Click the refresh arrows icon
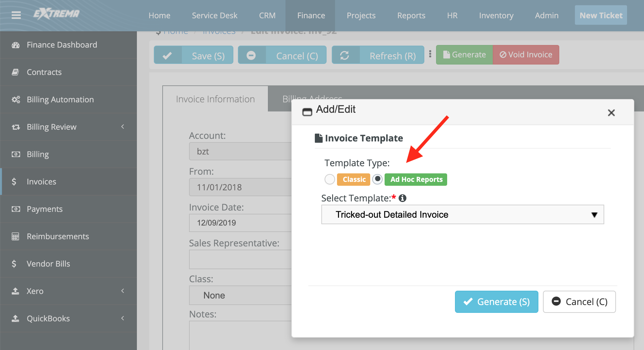Screen dimensions: 644x350 (345, 56)
